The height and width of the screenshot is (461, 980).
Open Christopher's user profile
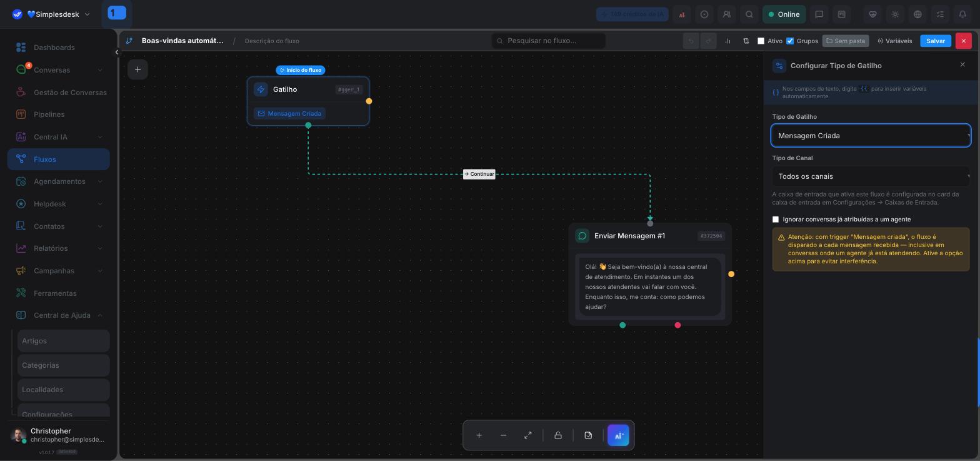tap(59, 435)
